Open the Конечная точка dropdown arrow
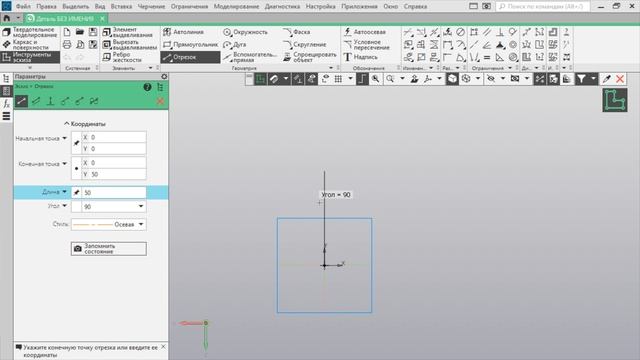Viewport: 640px width, 360px height. [x=64, y=164]
